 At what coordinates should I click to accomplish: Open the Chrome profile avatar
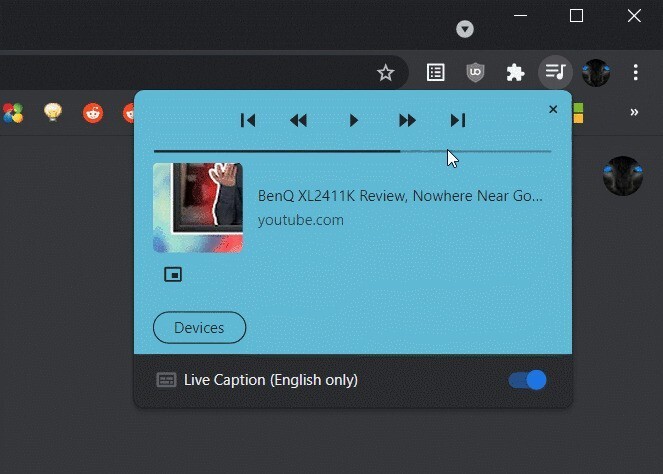click(x=596, y=72)
